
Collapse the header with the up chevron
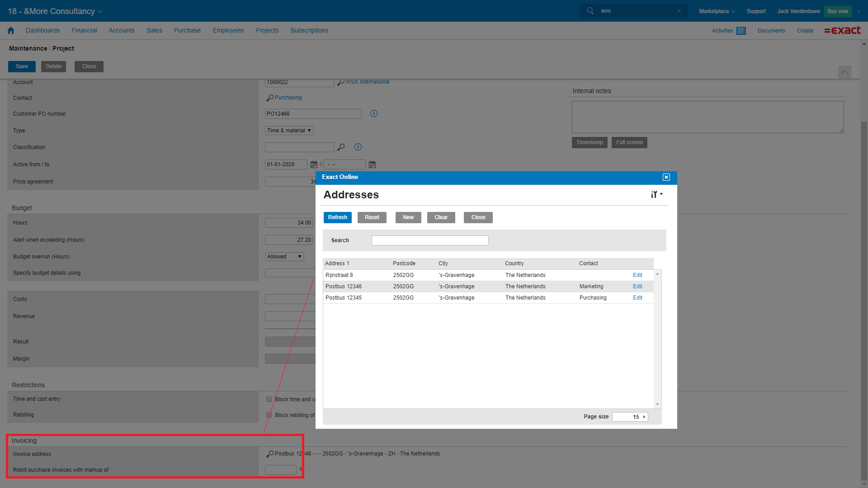pos(844,72)
